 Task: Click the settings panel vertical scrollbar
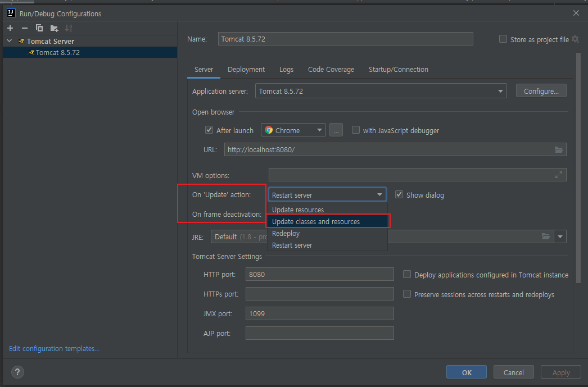point(578,169)
